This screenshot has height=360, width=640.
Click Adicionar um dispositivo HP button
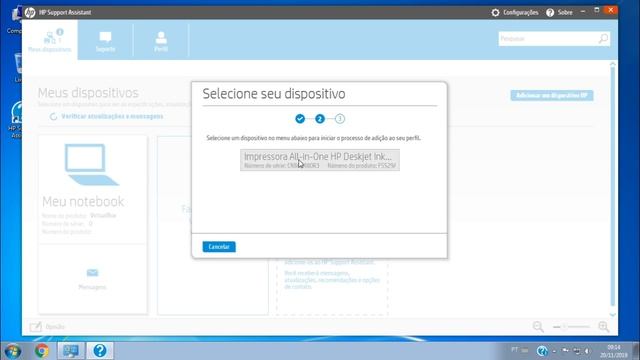coord(551,96)
